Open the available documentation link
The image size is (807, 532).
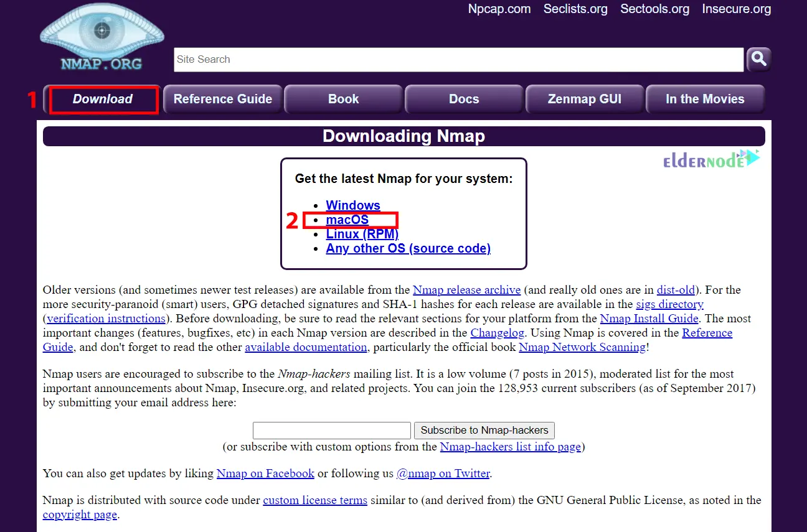(x=306, y=347)
